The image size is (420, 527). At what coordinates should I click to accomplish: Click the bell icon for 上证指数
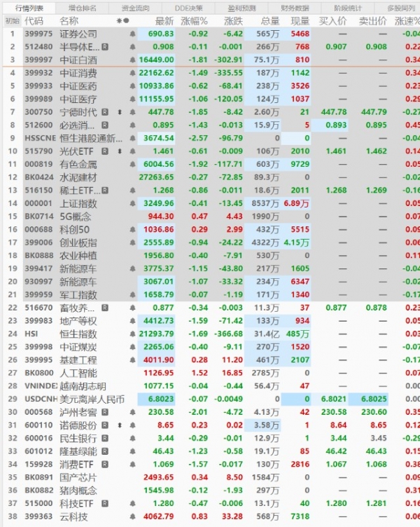(133, 203)
